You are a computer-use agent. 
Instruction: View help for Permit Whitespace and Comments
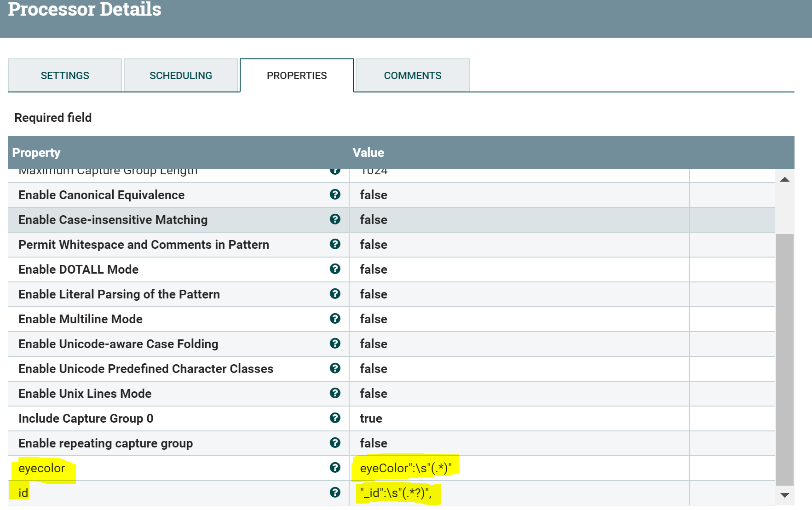(x=335, y=245)
